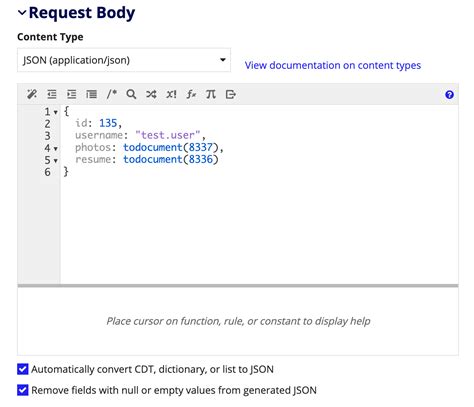Open search in the expression editor
Image resolution: width=474 pixels, height=407 pixels.
tap(131, 94)
